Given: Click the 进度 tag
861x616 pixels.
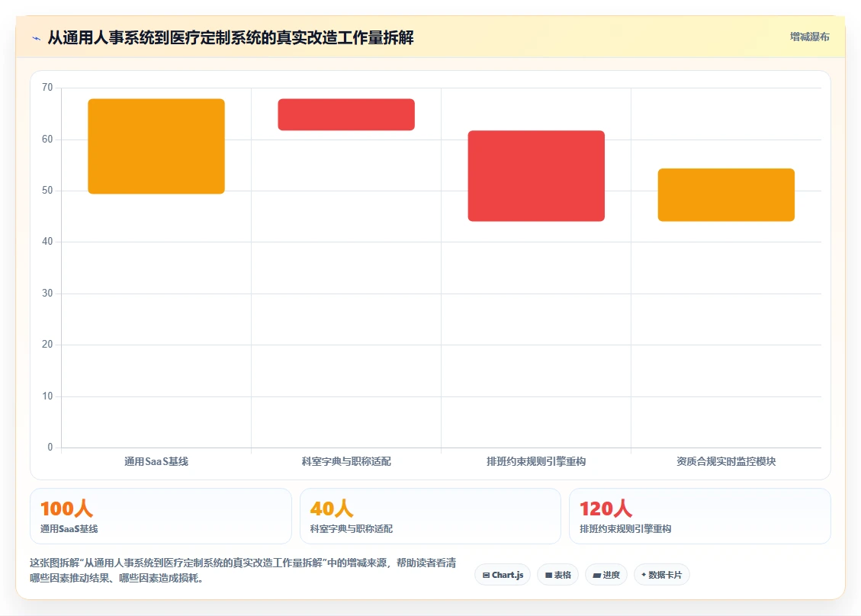Looking at the screenshot, I should pyautogui.click(x=606, y=575).
